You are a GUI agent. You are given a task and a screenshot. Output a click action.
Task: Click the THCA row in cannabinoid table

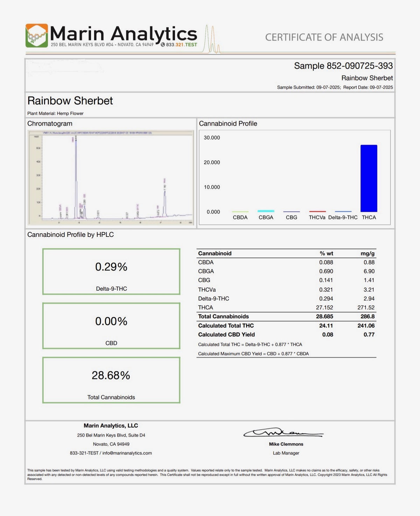pos(286,308)
